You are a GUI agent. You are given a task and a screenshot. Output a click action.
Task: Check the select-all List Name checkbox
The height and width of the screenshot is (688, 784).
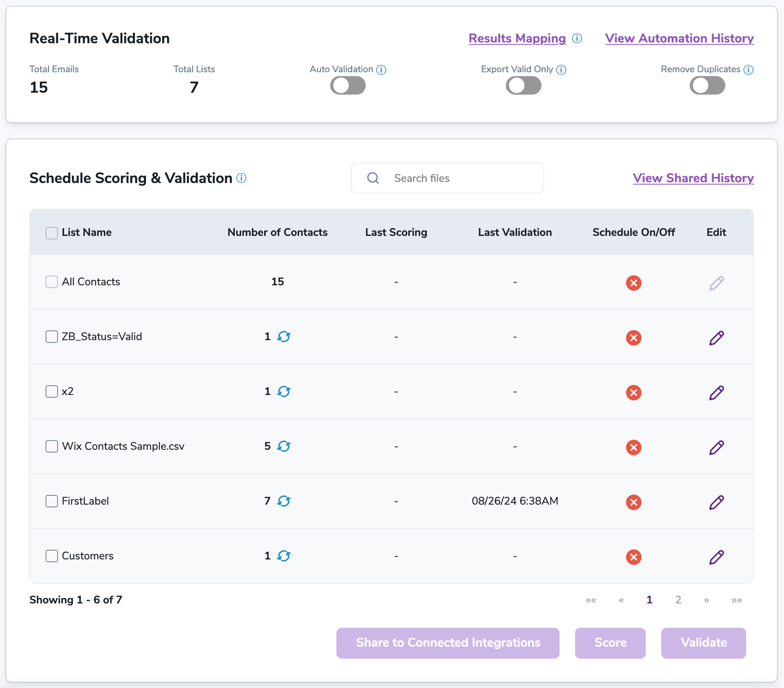(x=52, y=233)
